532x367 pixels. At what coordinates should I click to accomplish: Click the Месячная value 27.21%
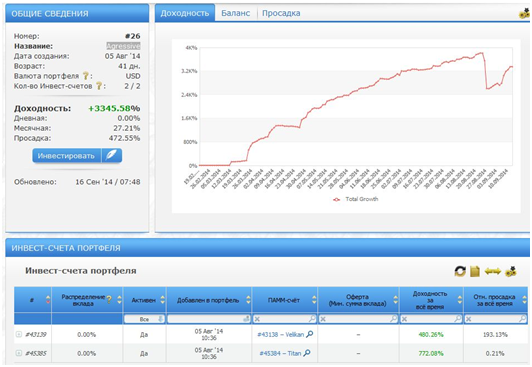pos(127,128)
